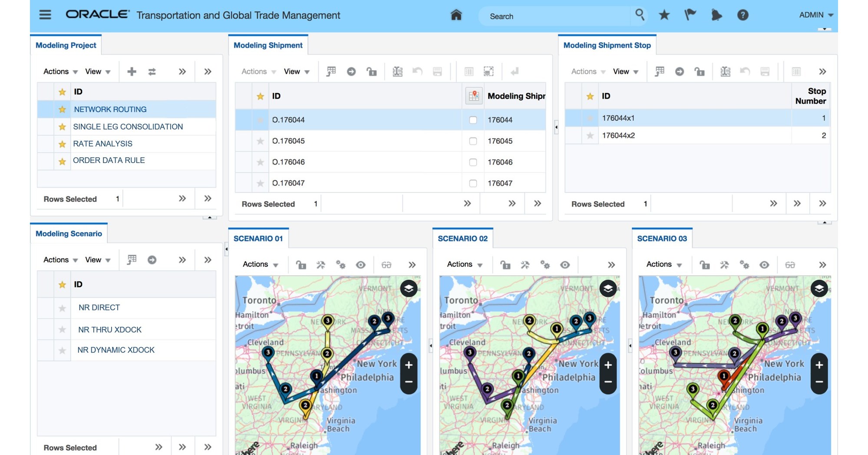Open help using the question mark icon
The image size is (868, 455).
(743, 15)
